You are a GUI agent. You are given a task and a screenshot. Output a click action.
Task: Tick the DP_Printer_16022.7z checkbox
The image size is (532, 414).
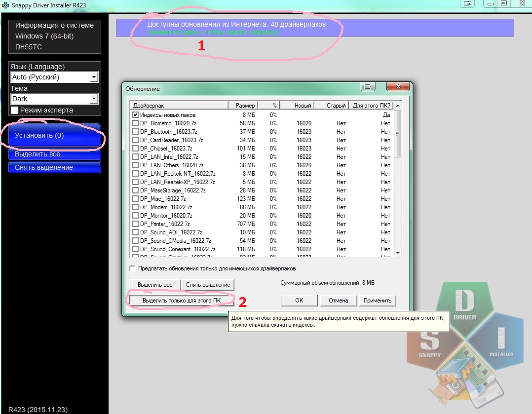tap(135, 224)
